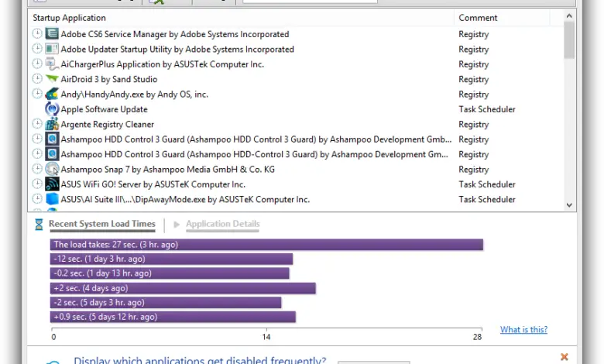Toggle delay clock for Argente Registry Cleaner
Viewport: 604px width, 364px height.
(37, 124)
